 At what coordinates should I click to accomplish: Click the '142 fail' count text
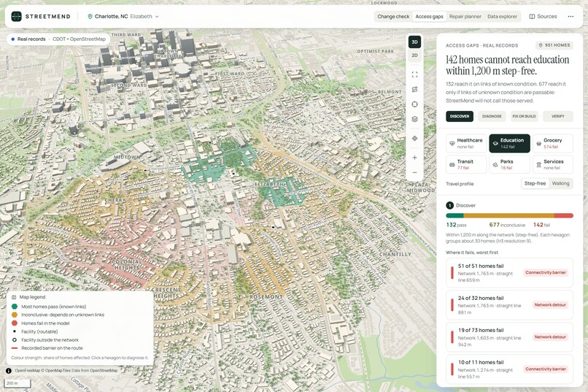point(541,225)
